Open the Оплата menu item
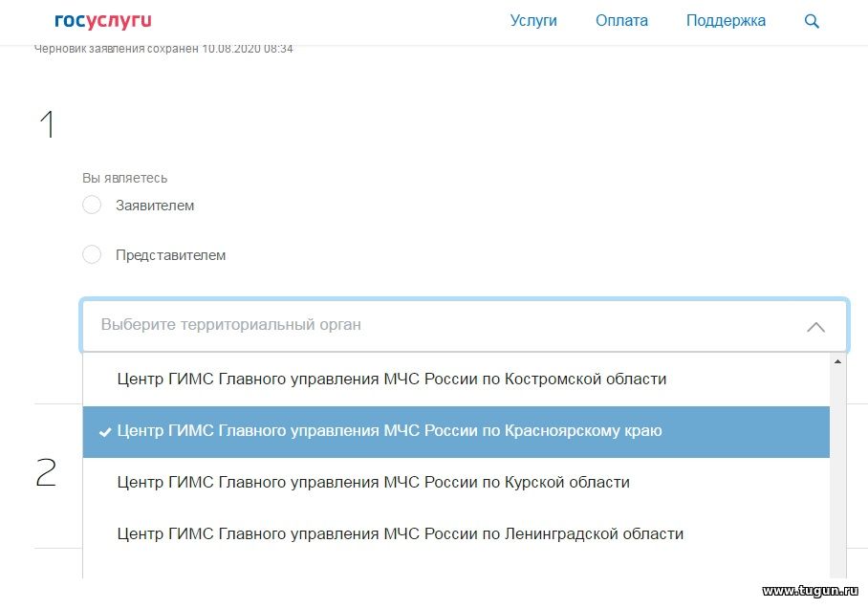This screenshot has width=868, height=608. (621, 20)
